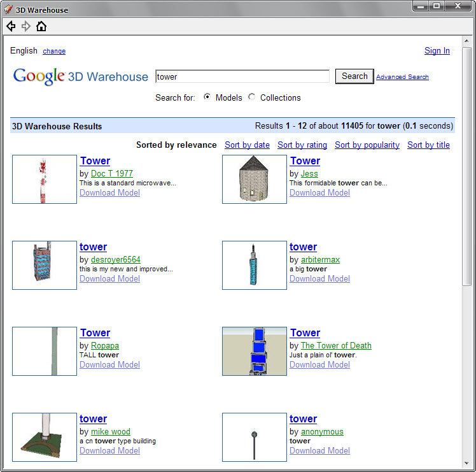
Task: Open The Tower of Death model thumbnail
Action: coord(255,352)
